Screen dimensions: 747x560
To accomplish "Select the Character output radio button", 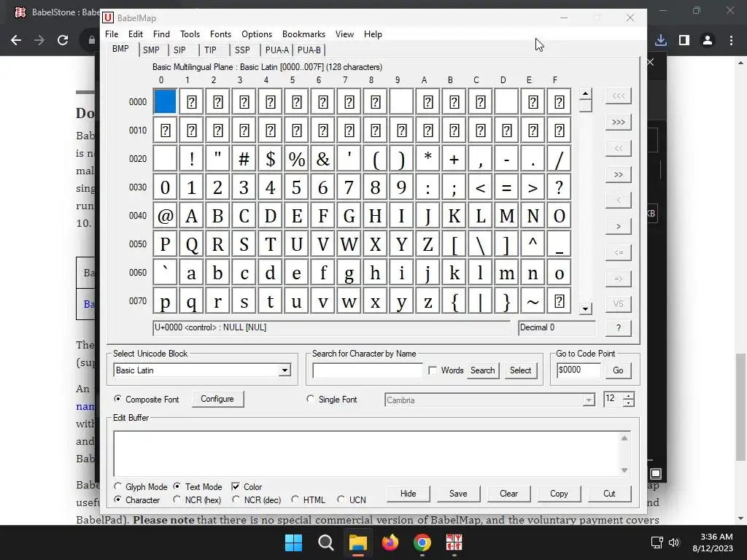I will [117, 499].
